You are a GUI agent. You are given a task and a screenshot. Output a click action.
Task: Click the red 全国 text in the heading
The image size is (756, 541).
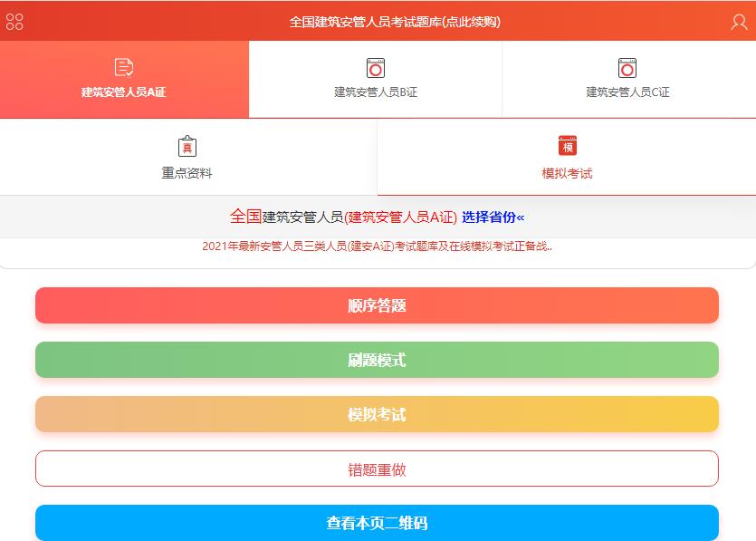coord(246,217)
